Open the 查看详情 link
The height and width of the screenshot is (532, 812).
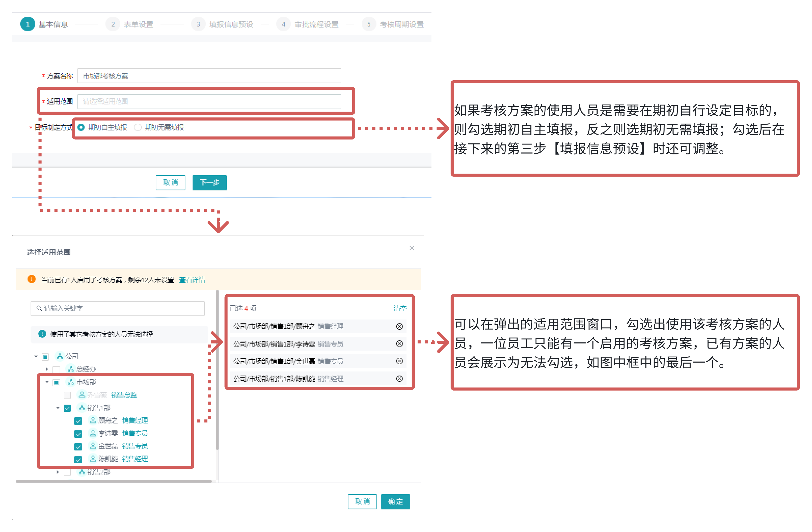tap(192, 280)
